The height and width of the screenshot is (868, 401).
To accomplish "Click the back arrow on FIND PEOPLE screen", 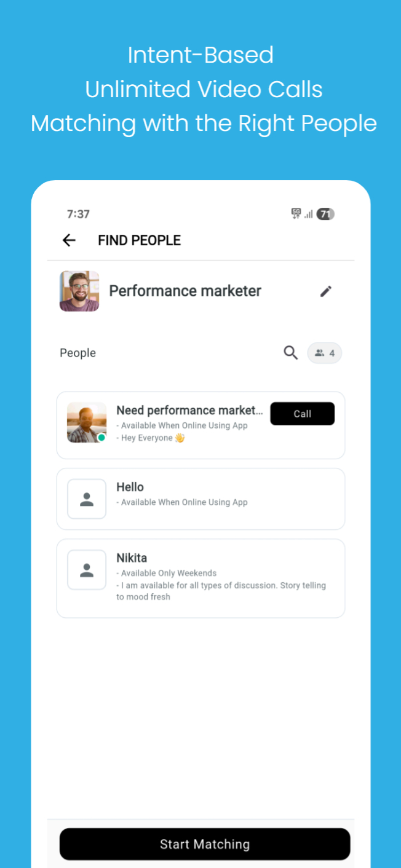I will click(68, 240).
